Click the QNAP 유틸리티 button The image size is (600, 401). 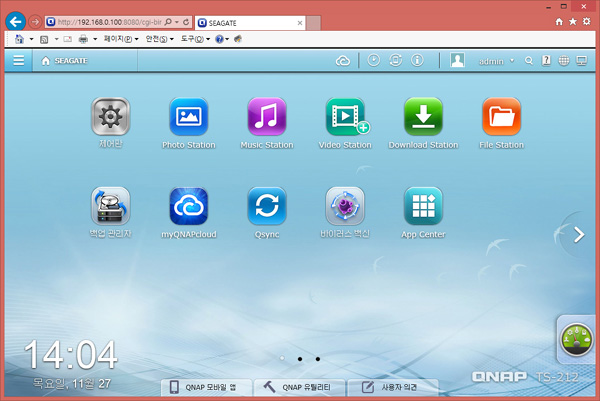click(x=299, y=387)
